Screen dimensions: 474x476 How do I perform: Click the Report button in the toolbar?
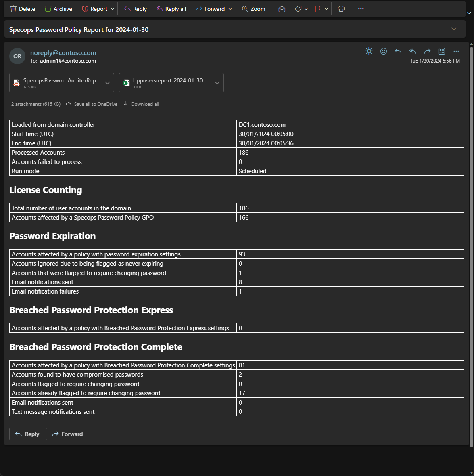pos(95,9)
